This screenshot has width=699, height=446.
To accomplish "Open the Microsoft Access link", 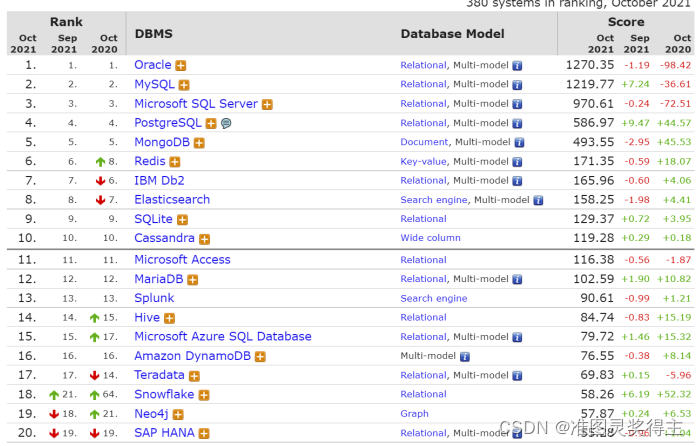I will [182, 260].
